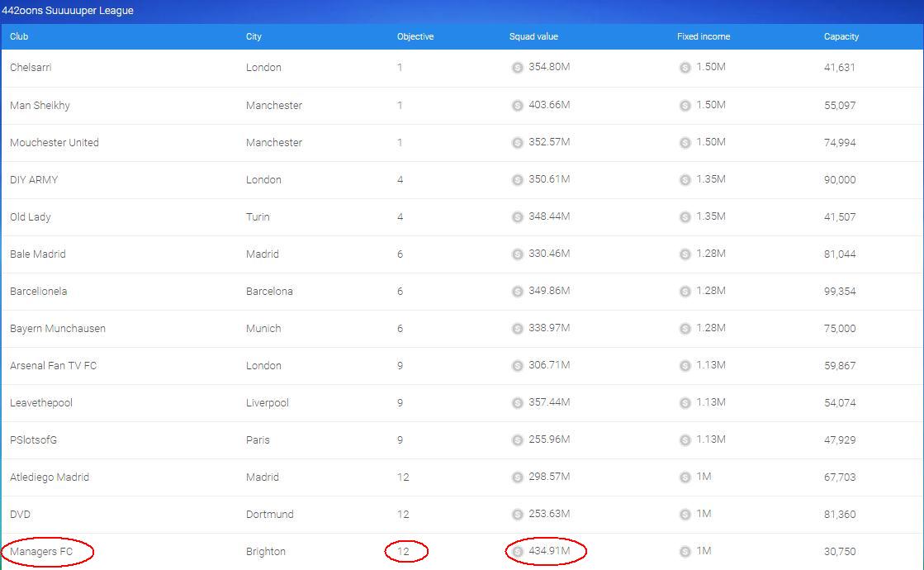Select the Atlediego Madrid club name
Image resolution: width=924 pixels, height=570 pixels.
(x=50, y=477)
